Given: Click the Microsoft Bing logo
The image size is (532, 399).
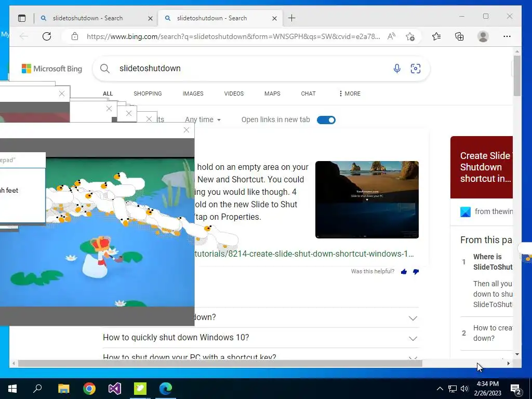Looking at the screenshot, I should [x=52, y=69].
